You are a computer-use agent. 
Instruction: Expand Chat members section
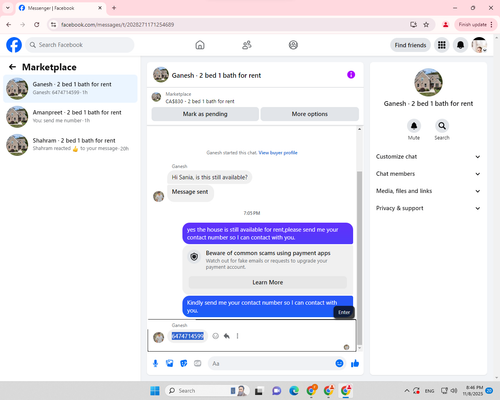(428, 174)
